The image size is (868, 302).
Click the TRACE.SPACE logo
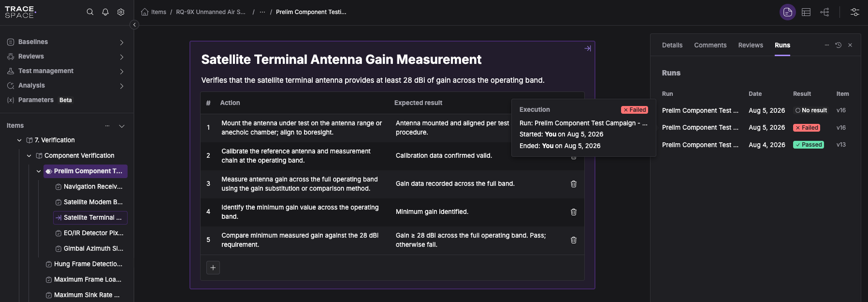[x=20, y=12]
